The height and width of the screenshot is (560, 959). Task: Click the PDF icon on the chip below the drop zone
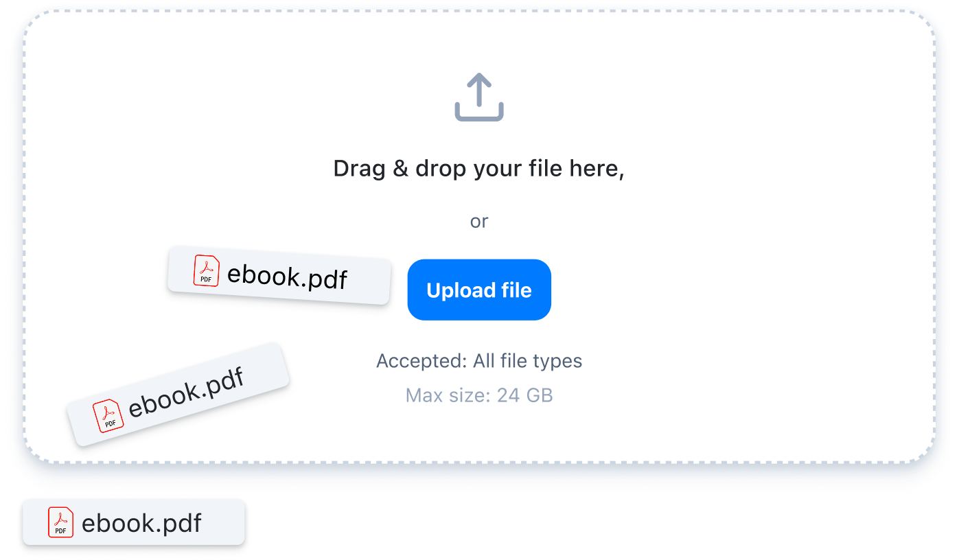click(x=60, y=522)
